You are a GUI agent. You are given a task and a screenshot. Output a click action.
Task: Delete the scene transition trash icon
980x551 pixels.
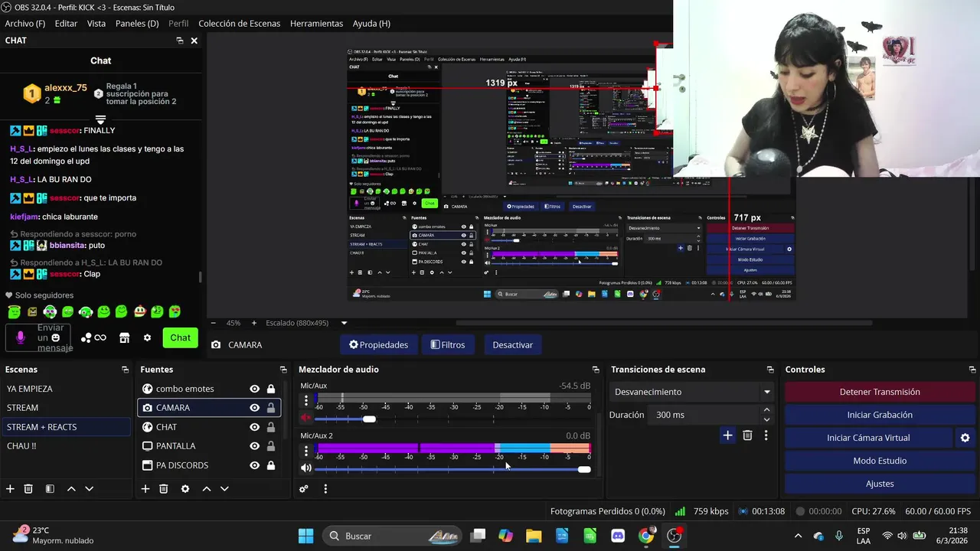747,435
